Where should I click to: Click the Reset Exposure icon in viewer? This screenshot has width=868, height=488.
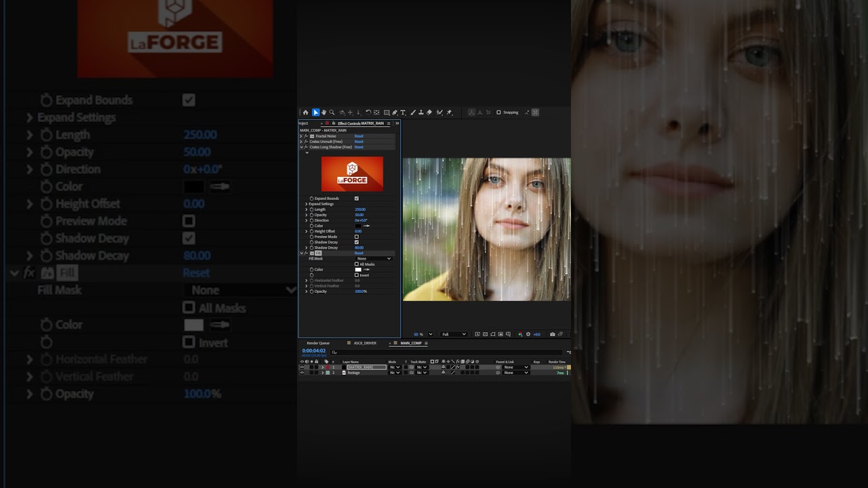pos(528,334)
